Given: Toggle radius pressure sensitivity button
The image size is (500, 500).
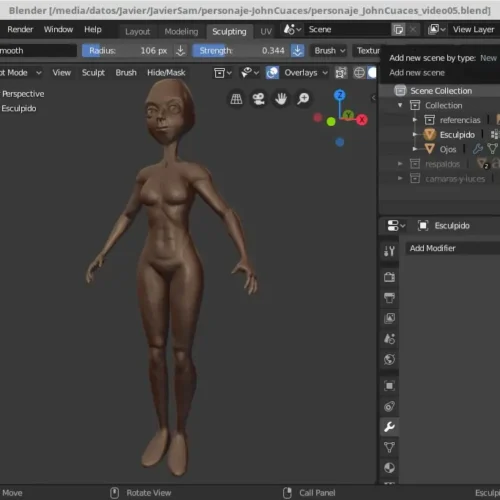Looking at the screenshot, I should pyautogui.click(x=180, y=51).
